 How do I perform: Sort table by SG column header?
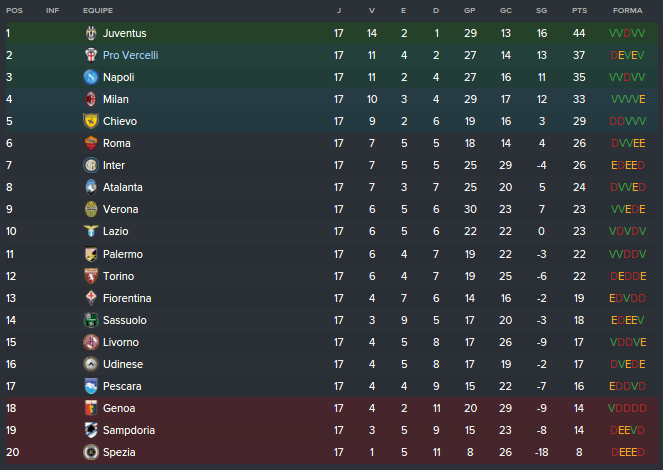[542, 10]
